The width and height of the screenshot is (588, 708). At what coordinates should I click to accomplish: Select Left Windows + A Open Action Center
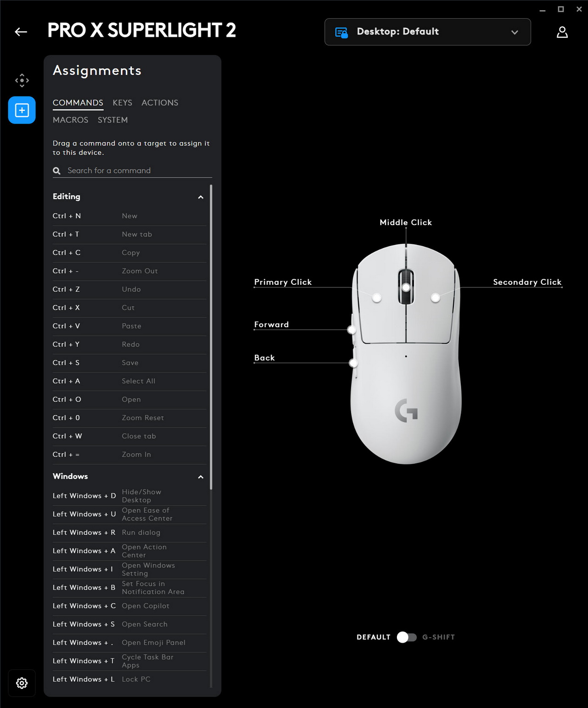pos(130,551)
